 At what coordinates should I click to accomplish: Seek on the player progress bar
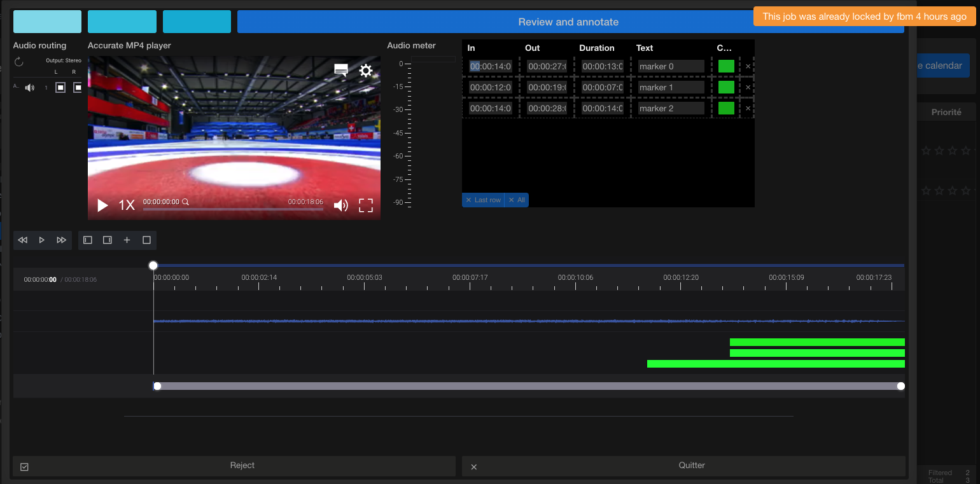(x=233, y=209)
